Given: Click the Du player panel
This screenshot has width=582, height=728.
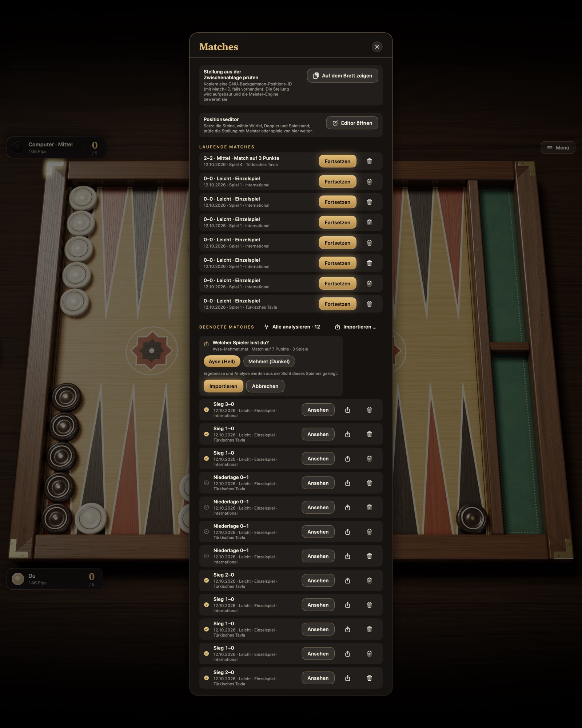Looking at the screenshot, I should 55,579.
